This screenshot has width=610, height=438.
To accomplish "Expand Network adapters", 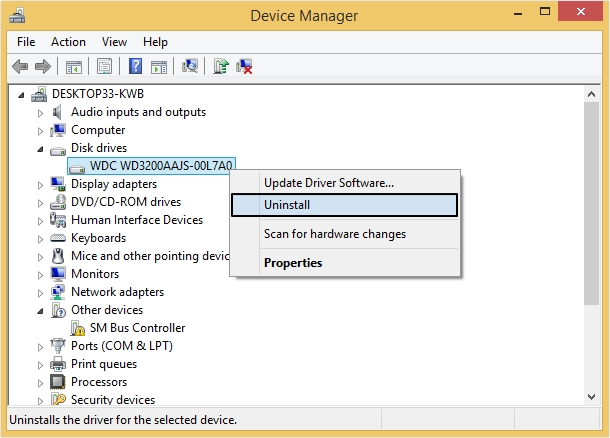I will [x=40, y=293].
